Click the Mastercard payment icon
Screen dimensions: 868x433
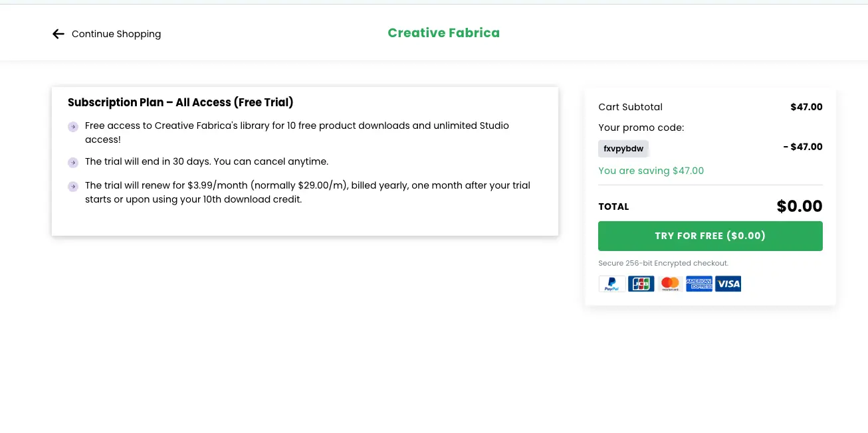pyautogui.click(x=670, y=284)
